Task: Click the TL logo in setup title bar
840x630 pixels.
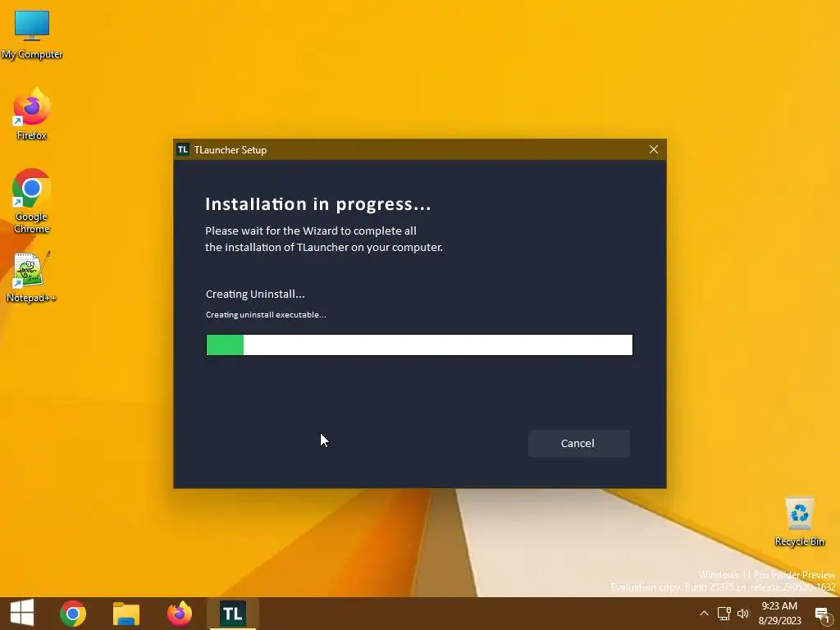Action: pos(183,149)
